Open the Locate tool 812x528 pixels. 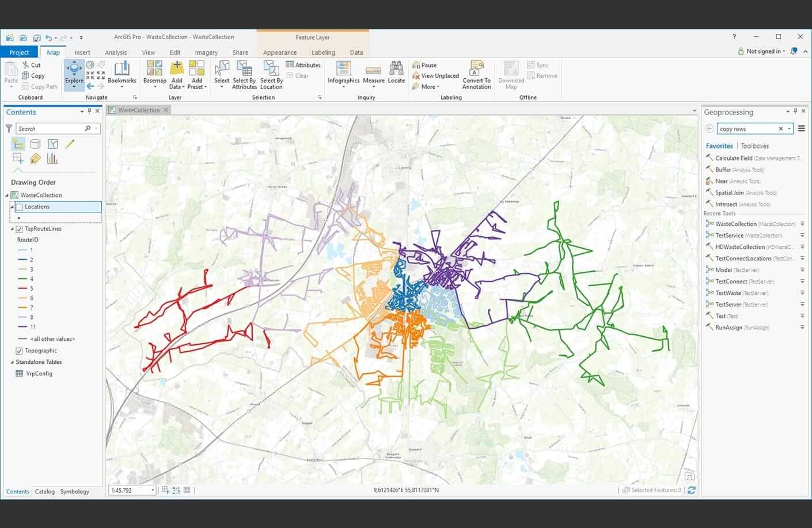point(396,73)
